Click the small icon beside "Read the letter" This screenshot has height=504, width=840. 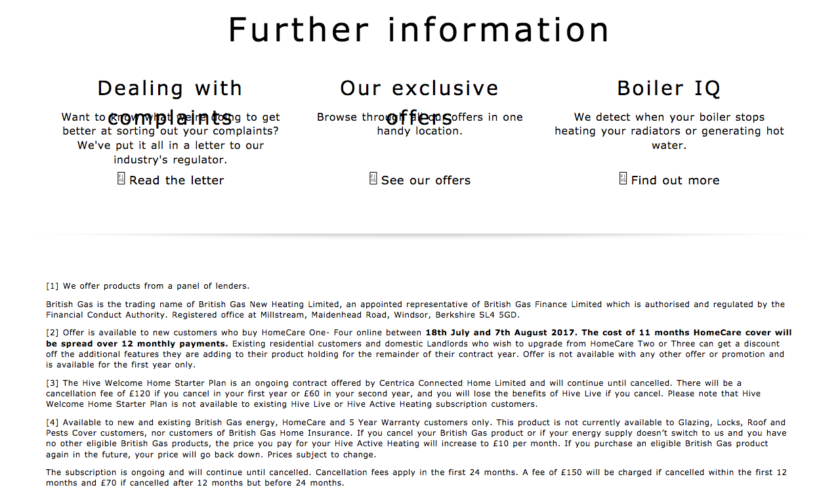pos(121,178)
